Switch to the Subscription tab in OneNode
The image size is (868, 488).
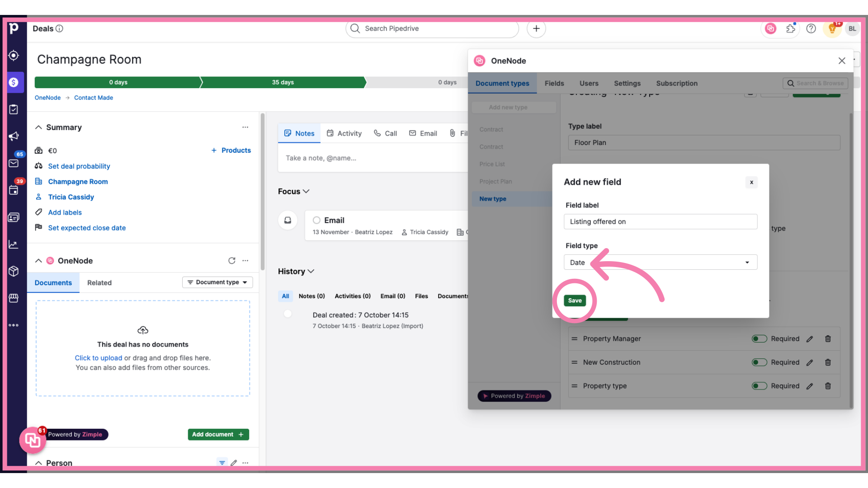pyautogui.click(x=677, y=84)
